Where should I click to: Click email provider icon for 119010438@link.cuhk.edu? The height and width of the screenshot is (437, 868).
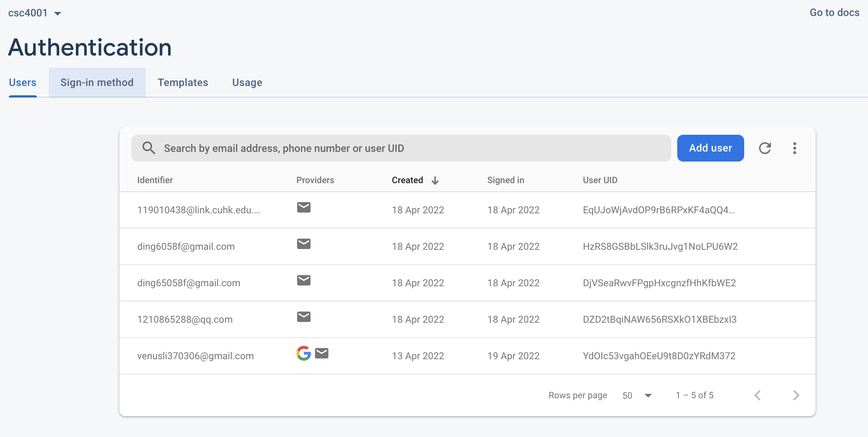pos(303,207)
